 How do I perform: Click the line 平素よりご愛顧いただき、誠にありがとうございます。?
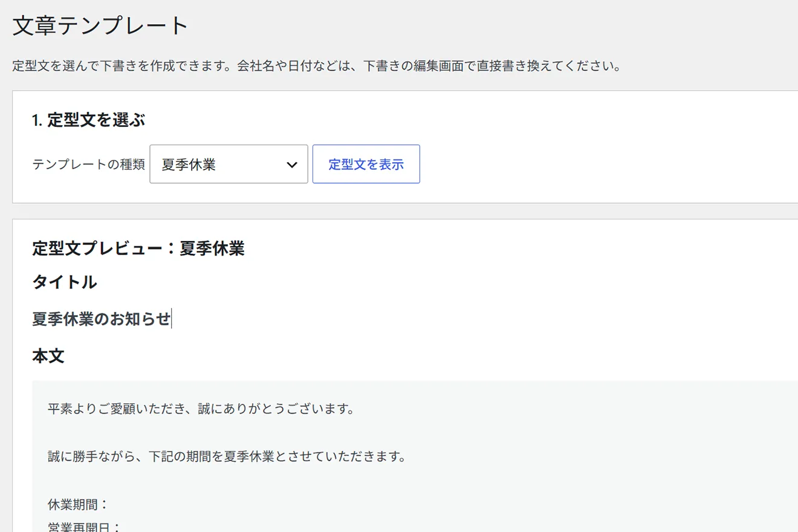point(201,409)
